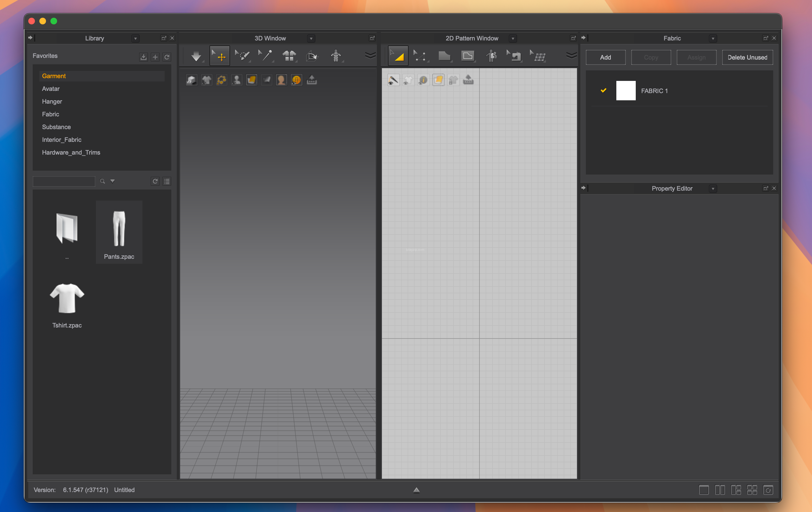Click the two-column layout icon in status bar
812x512 pixels.
pyautogui.click(x=720, y=490)
